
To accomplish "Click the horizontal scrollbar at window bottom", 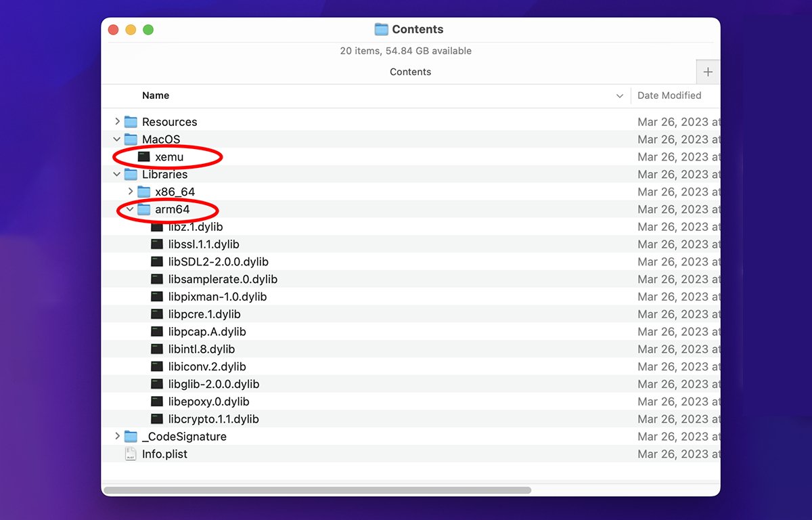I will (317, 490).
